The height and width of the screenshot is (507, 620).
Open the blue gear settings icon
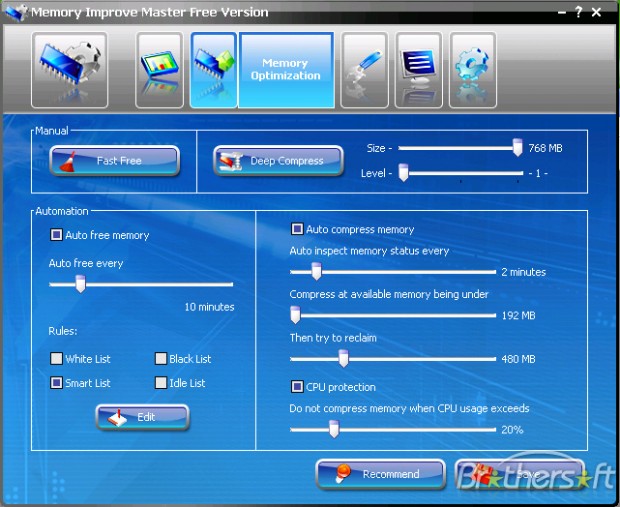point(473,70)
